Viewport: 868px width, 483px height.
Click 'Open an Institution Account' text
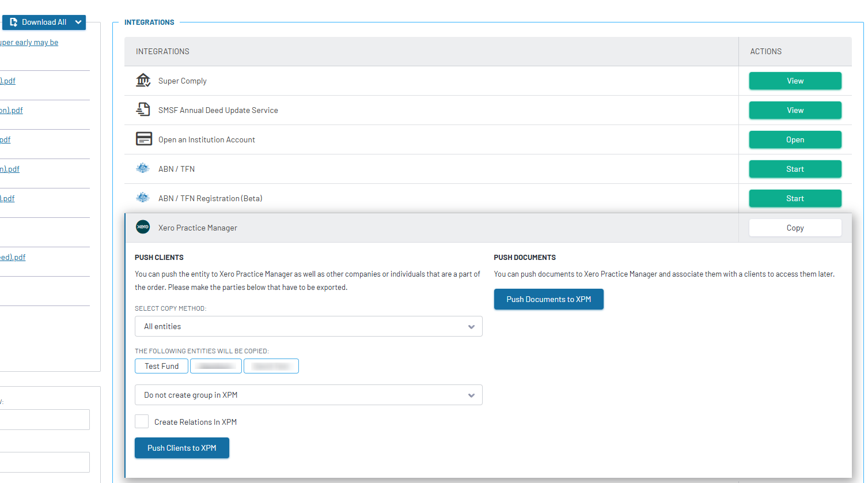pos(207,139)
